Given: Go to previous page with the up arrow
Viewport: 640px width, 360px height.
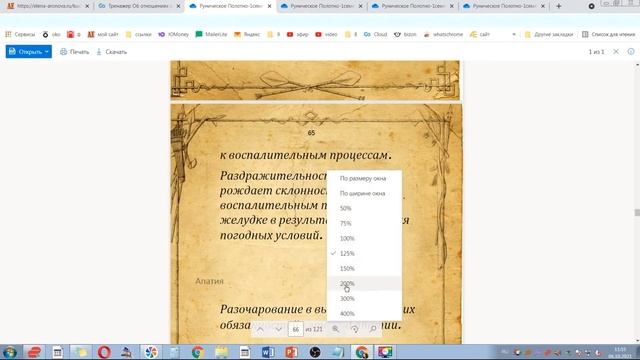Looking at the screenshot, I should tap(260, 329).
